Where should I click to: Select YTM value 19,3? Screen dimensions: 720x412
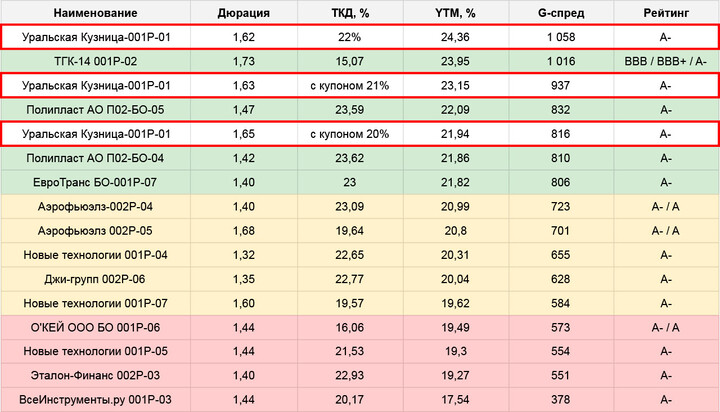coord(456,351)
